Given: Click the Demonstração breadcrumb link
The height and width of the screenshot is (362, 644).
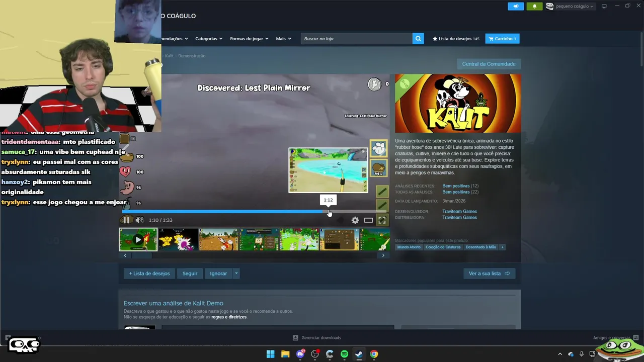Looking at the screenshot, I should (x=192, y=56).
